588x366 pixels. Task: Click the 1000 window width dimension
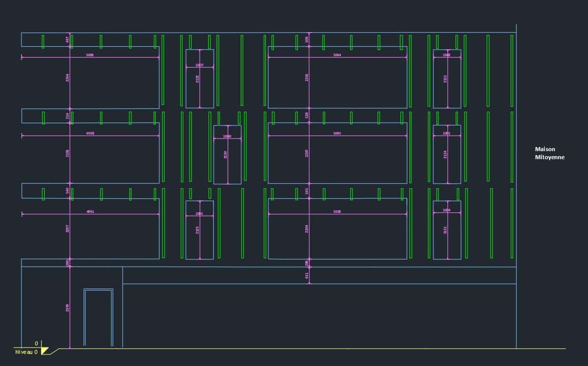pos(227,137)
